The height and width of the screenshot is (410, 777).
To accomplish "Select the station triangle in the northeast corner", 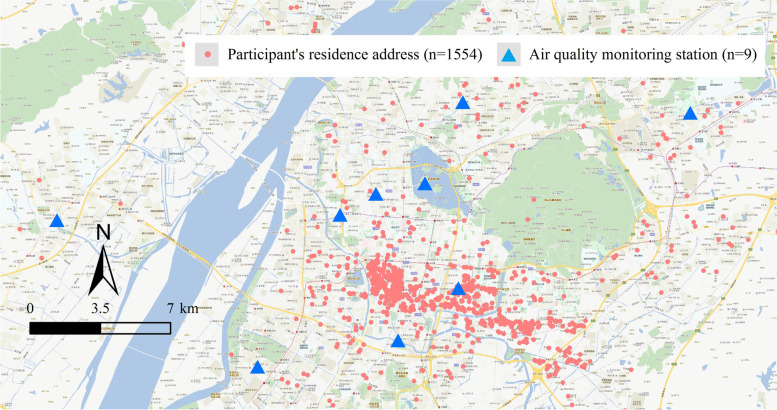I will coord(690,113).
